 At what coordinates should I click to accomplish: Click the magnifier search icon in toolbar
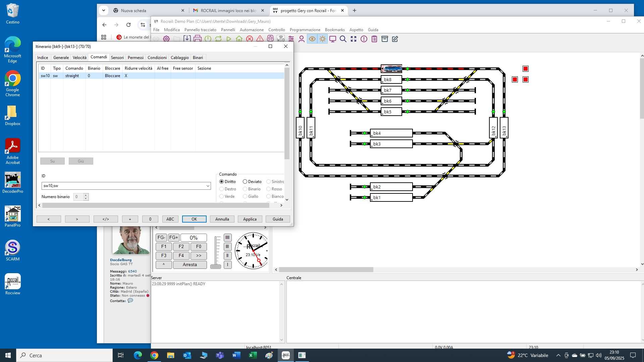click(x=343, y=39)
